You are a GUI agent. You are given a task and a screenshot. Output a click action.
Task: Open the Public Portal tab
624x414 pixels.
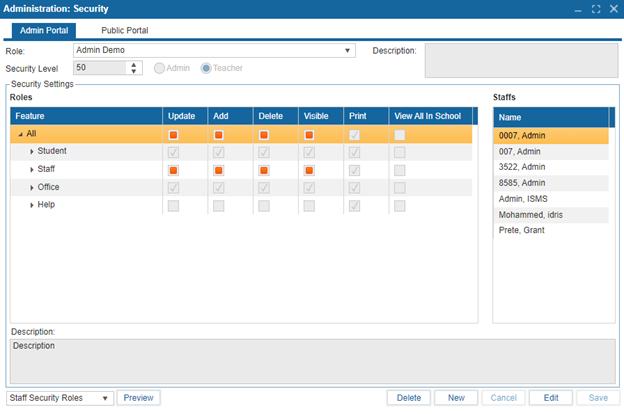pyautogui.click(x=125, y=31)
